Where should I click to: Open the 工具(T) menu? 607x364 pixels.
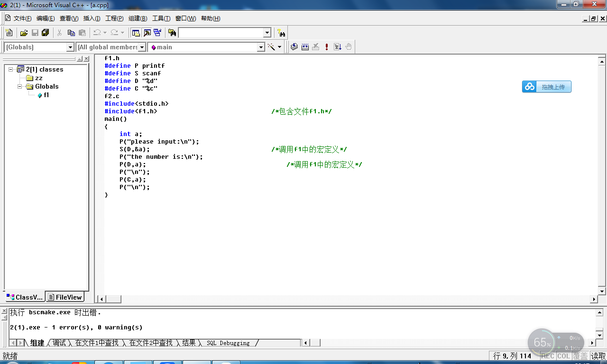[x=161, y=18]
